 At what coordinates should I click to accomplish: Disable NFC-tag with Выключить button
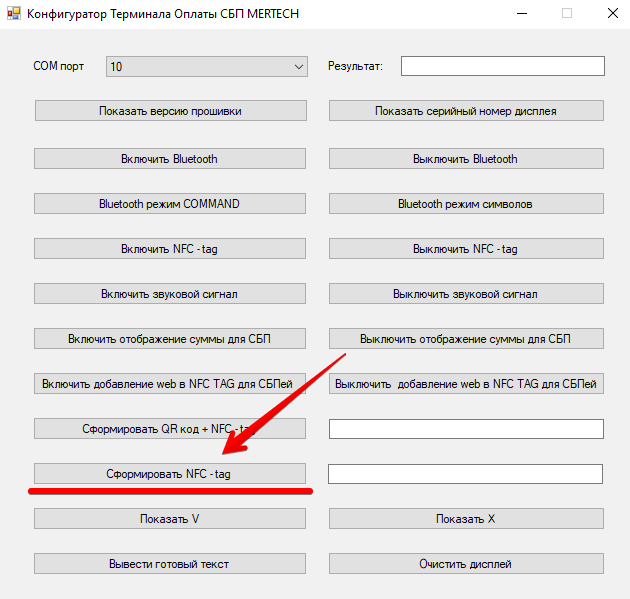click(466, 249)
